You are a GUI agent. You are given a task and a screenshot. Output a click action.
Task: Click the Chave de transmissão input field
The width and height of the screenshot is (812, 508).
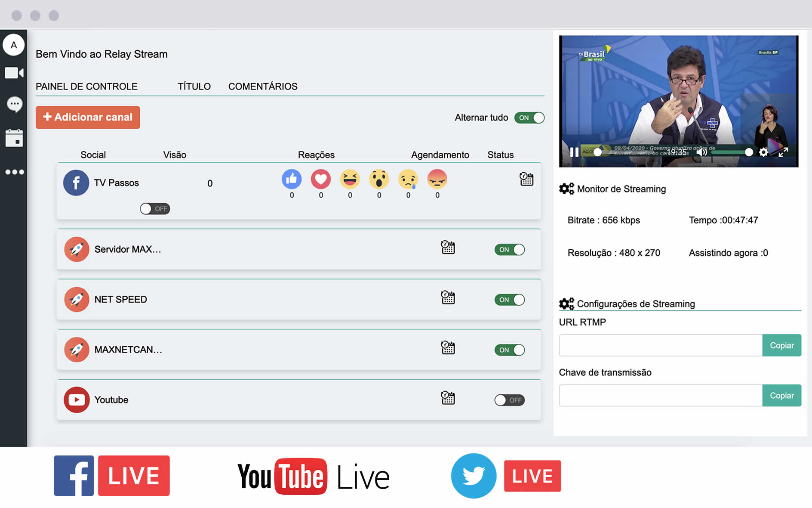tap(661, 395)
